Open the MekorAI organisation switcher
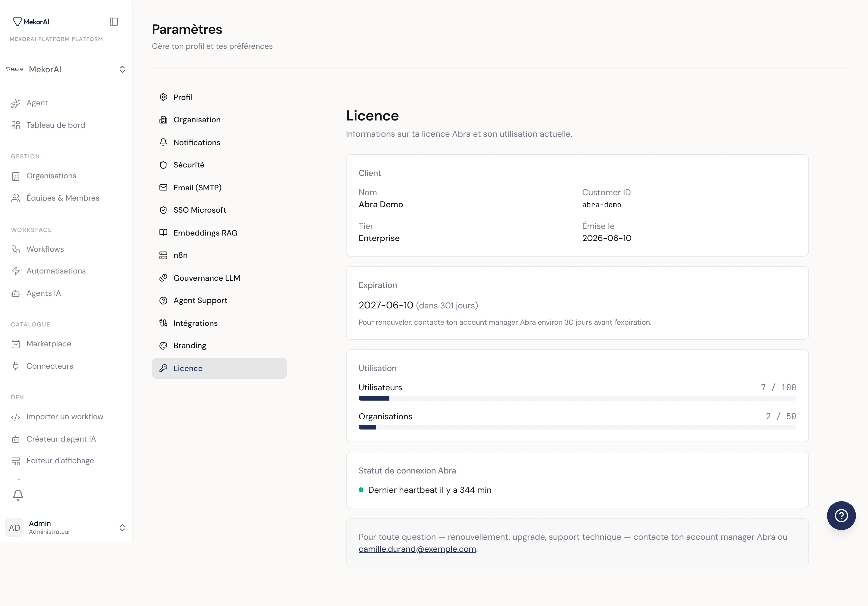The image size is (868, 606). (66, 69)
